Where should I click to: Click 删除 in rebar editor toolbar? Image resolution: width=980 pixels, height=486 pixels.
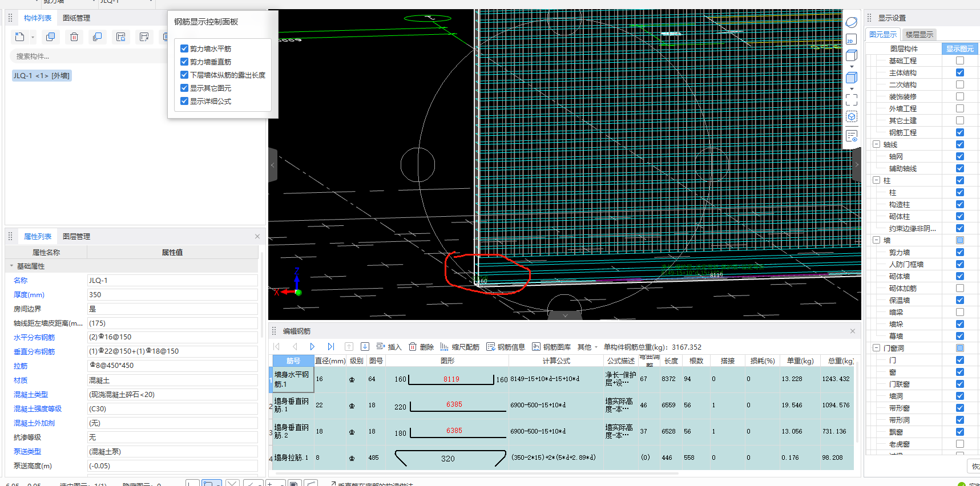pyautogui.click(x=421, y=347)
